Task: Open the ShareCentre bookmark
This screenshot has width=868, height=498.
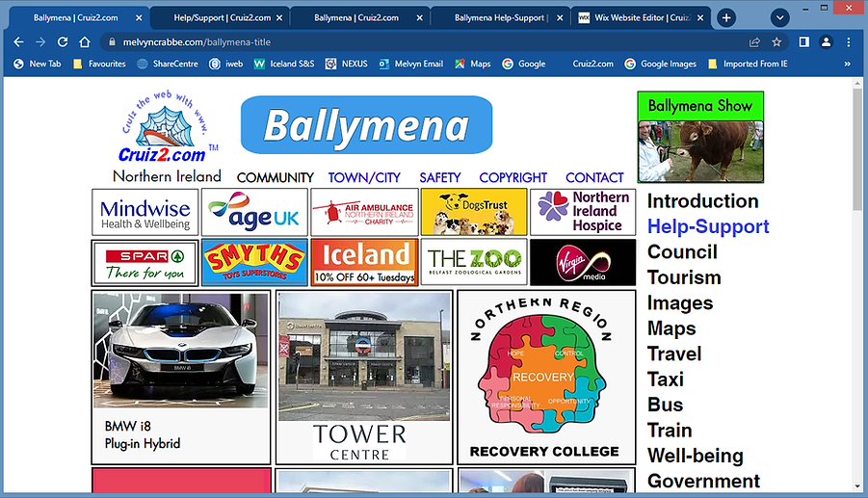Action: coord(168,64)
